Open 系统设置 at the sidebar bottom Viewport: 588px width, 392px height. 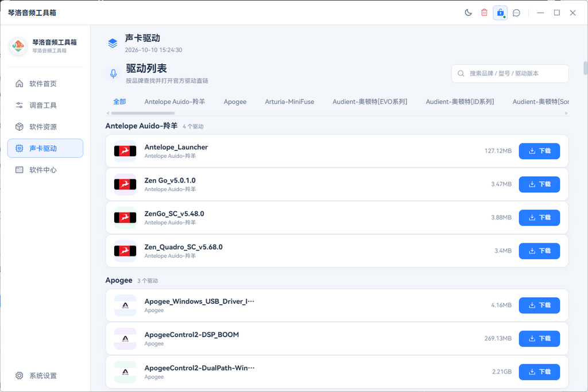tap(45, 375)
